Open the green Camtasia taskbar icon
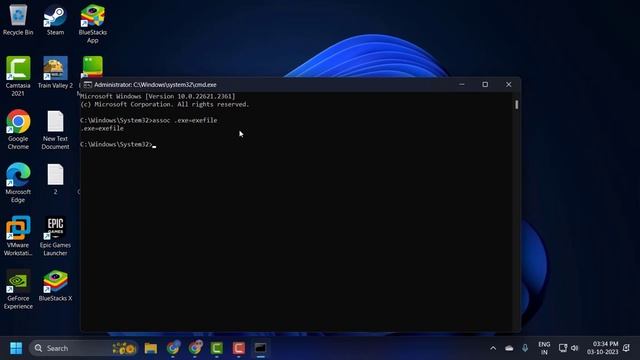Image resolution: width=640 pixels, height=360 pixels. click(x=217, y=348)
